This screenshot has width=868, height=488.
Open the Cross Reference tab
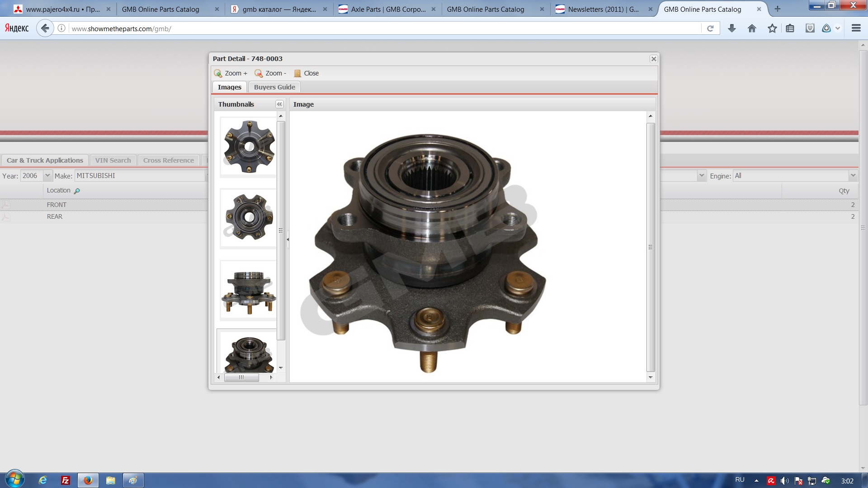[168, 160]
